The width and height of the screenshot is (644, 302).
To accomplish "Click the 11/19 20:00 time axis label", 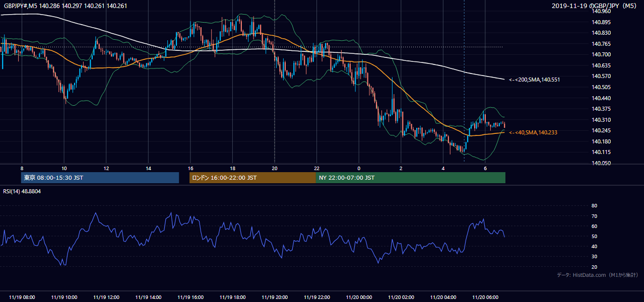I will 275,297.
